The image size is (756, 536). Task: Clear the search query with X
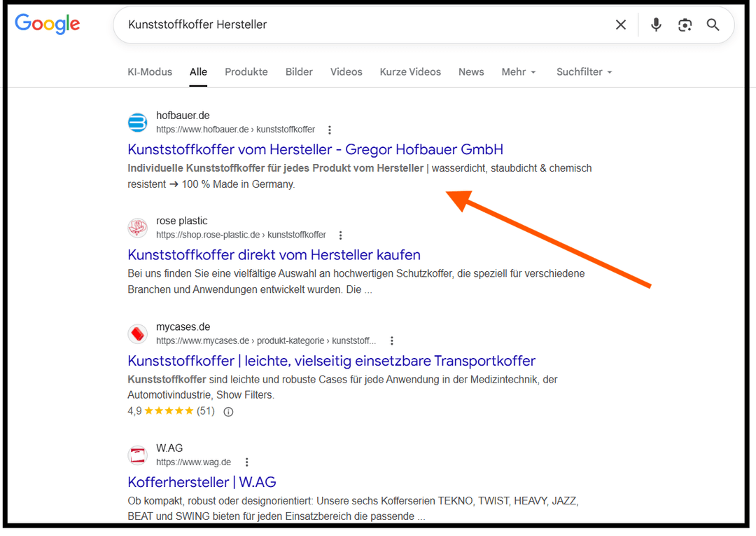[620, 25]
